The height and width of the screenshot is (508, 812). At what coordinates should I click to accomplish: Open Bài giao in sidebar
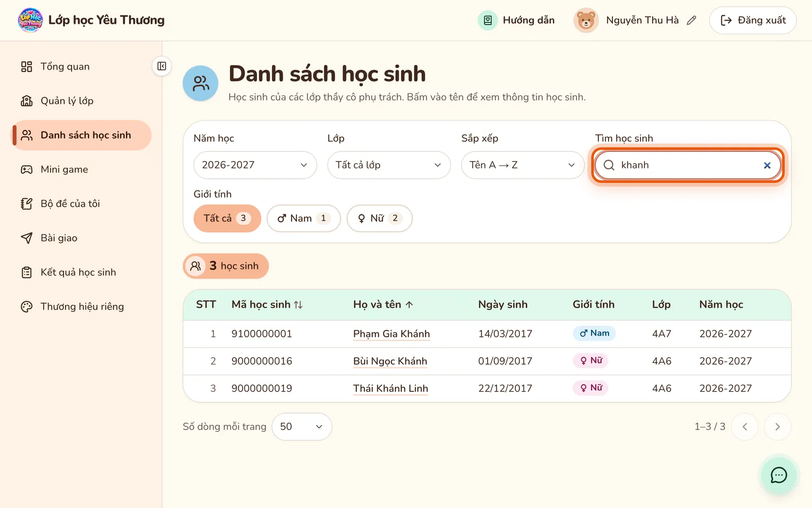(x=82, y=238)
